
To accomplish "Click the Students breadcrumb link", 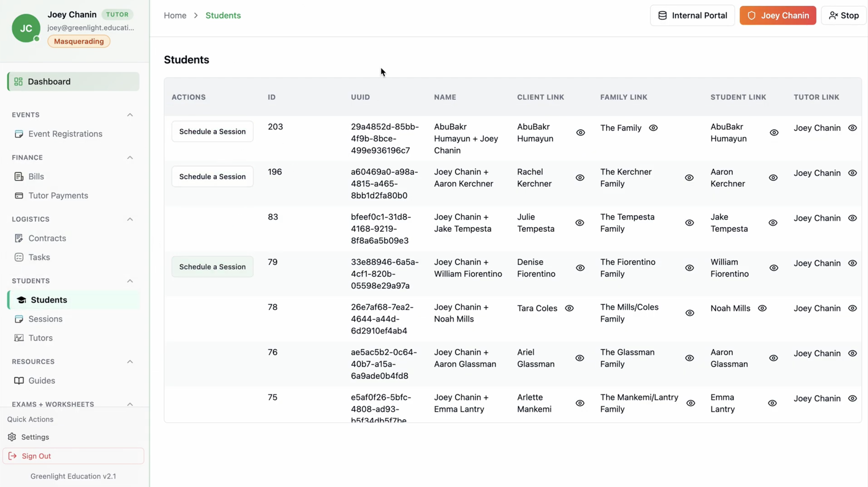I will (223, 15).
